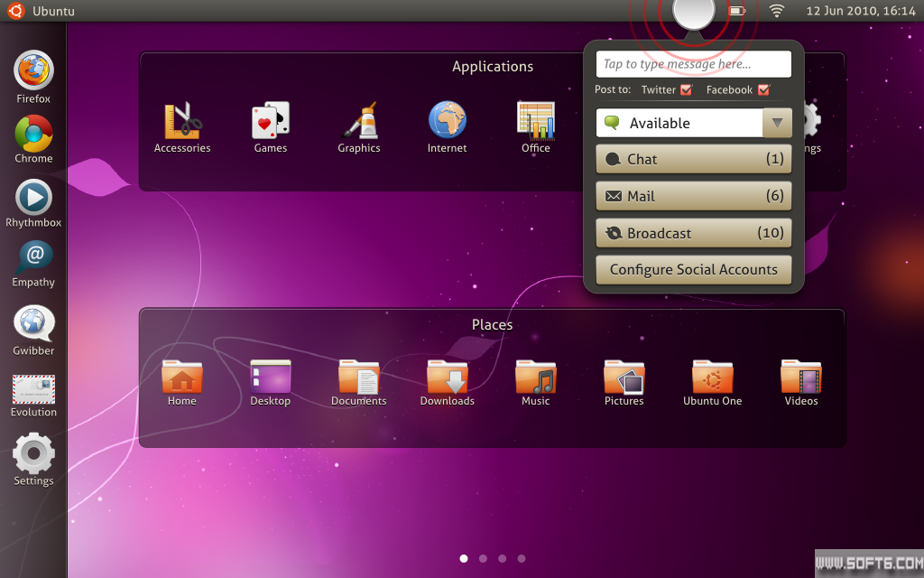Uncheck the Twitter post checkbox

click(x=686, y=89)
